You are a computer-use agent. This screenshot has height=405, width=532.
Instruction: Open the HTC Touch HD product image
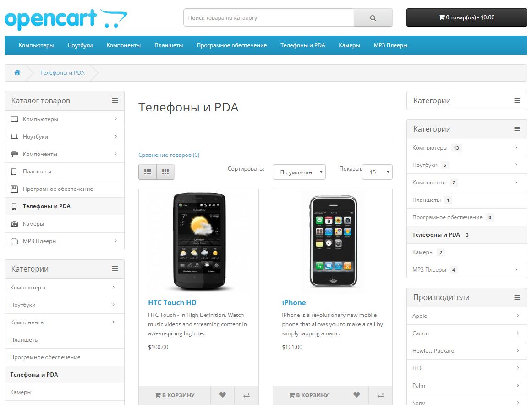click(198, 241)
